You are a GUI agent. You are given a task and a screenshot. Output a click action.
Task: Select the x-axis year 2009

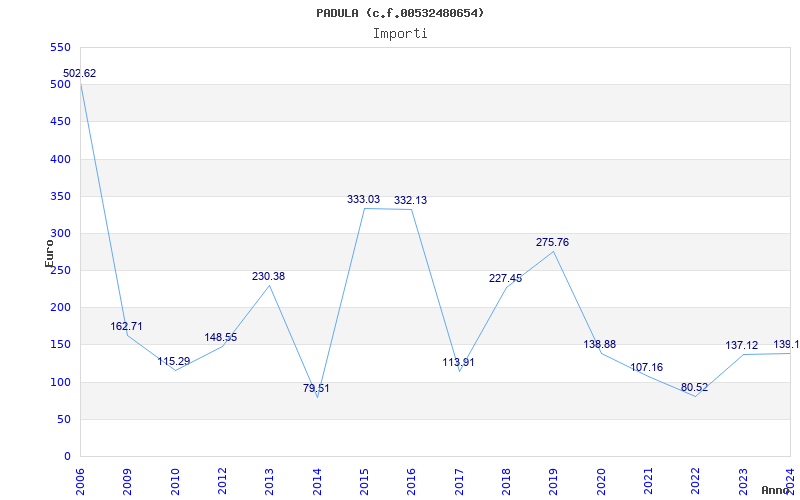(128, 481)
